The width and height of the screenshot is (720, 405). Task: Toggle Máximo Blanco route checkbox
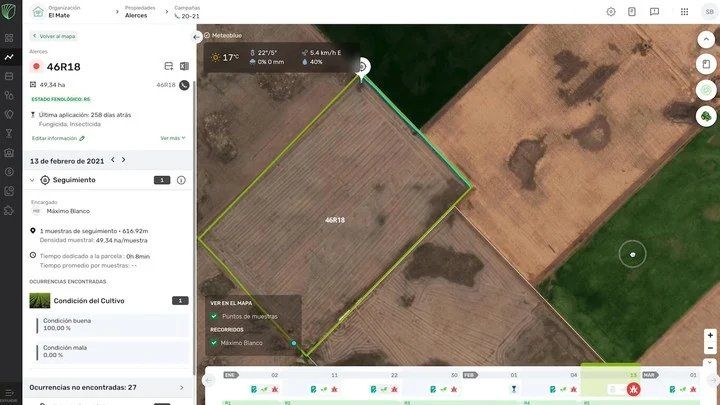pyautogui.click(x=214, y=343)
